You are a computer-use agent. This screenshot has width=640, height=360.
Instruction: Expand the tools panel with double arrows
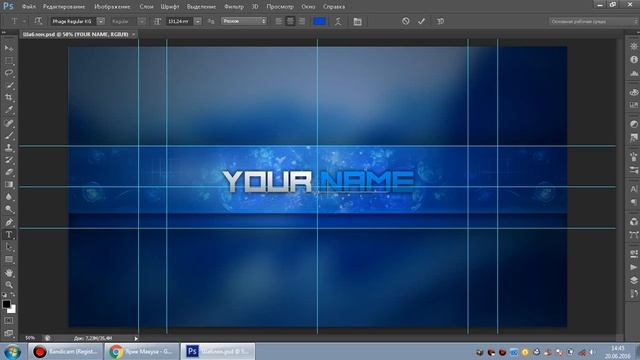click(x=4, y=32)
